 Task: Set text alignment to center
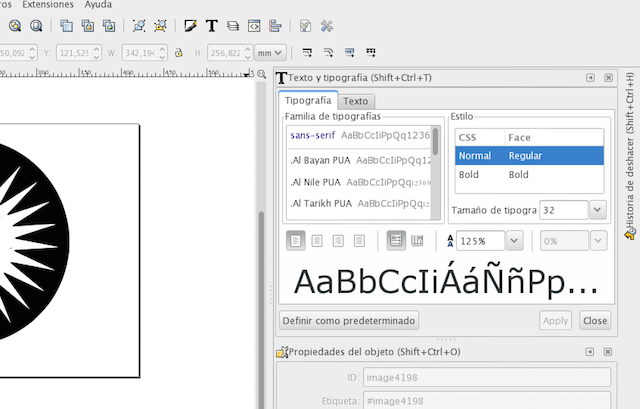pyautogui.click(x=317, y=241)
